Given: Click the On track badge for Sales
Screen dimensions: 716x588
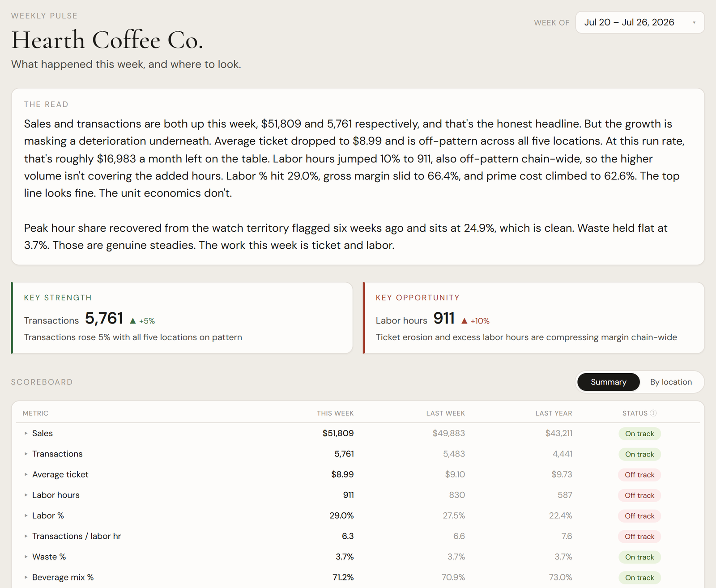Looking at the screenshot, I should (639, 434).
